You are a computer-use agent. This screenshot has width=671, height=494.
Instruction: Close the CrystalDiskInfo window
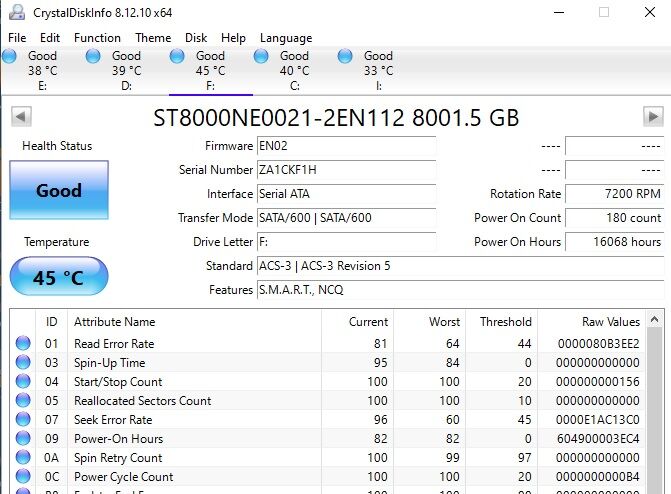pyautogui.click(x=650, y=12)
